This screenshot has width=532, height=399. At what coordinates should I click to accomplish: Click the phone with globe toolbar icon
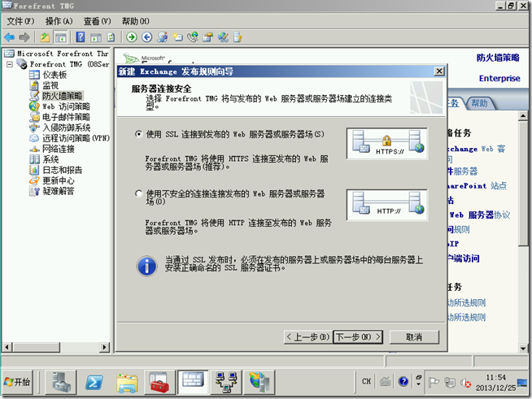[x=193, y=37]
